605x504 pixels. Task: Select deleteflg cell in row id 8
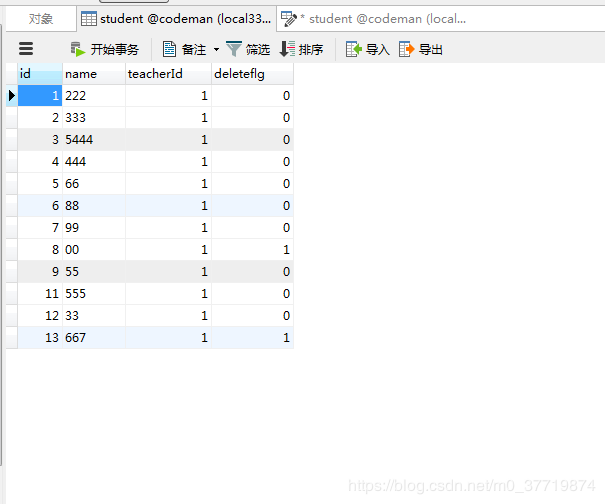(x=252, y=249)
